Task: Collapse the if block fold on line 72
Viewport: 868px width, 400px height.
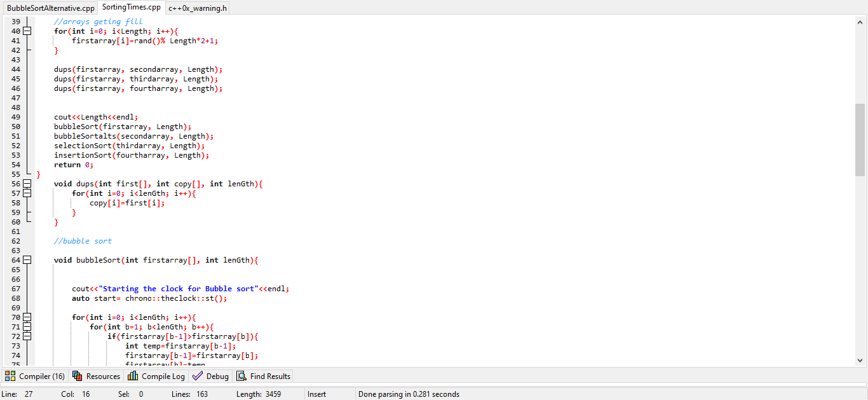Action: coord(26,336)
